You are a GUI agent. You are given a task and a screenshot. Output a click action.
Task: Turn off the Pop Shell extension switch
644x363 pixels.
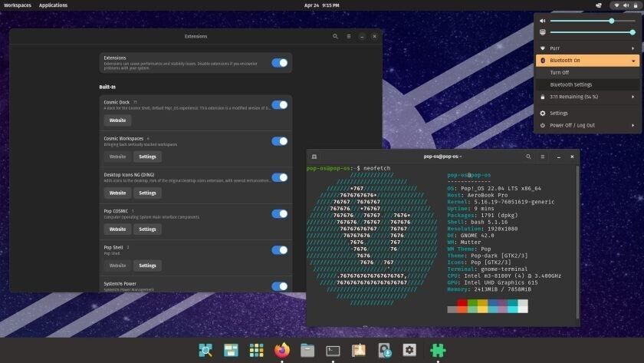pyautogui.click(x=280, y=250)
